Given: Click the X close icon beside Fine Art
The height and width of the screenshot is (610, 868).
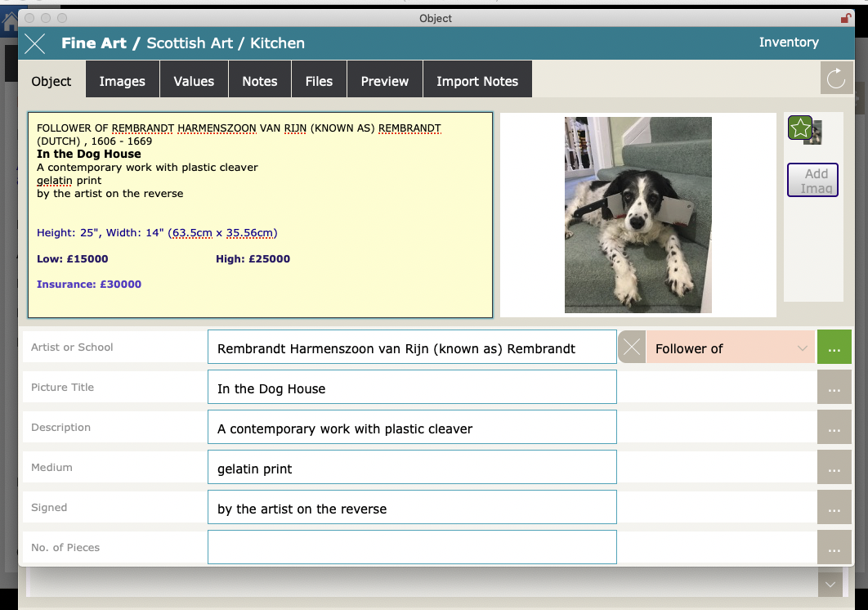Looking at the screenshot, I should pos(35,43).
